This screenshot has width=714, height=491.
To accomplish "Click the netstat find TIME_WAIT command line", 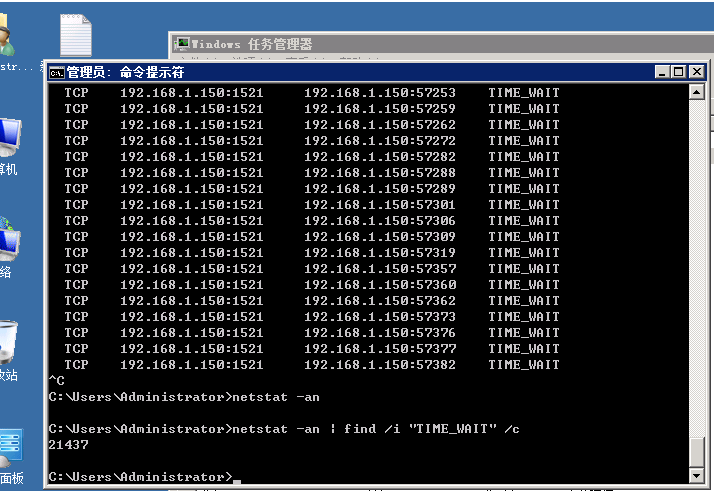I will coord(284,429).
